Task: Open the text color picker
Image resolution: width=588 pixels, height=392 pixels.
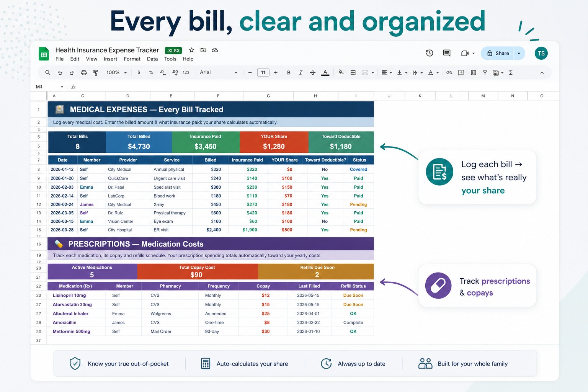Action: point(325,72)
